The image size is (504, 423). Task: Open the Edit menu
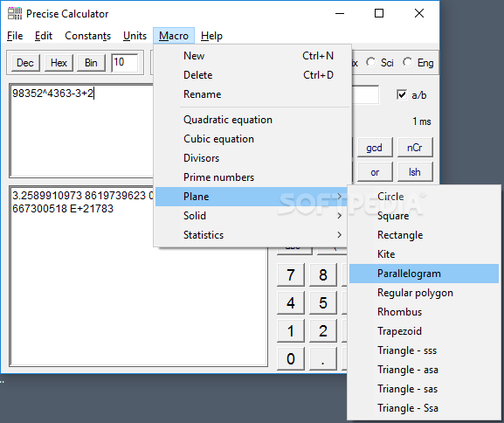[44, 36]
